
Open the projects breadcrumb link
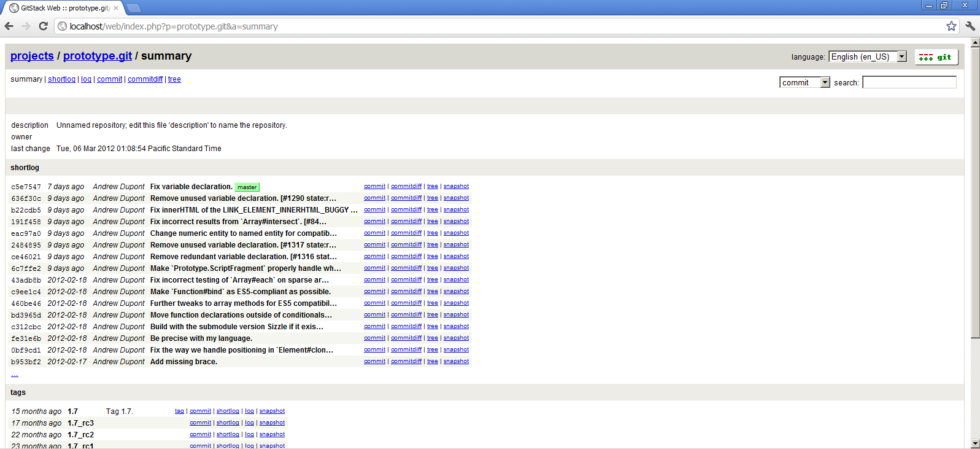[x=32, y=56]
